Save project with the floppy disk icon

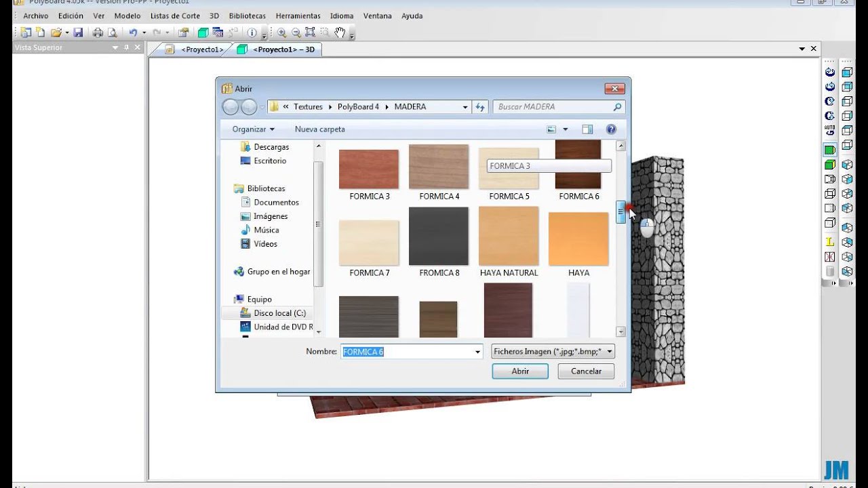tap(78, 33)
